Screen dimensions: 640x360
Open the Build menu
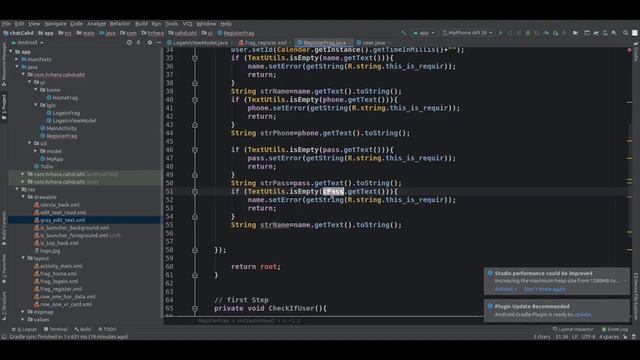pos(141,24)
